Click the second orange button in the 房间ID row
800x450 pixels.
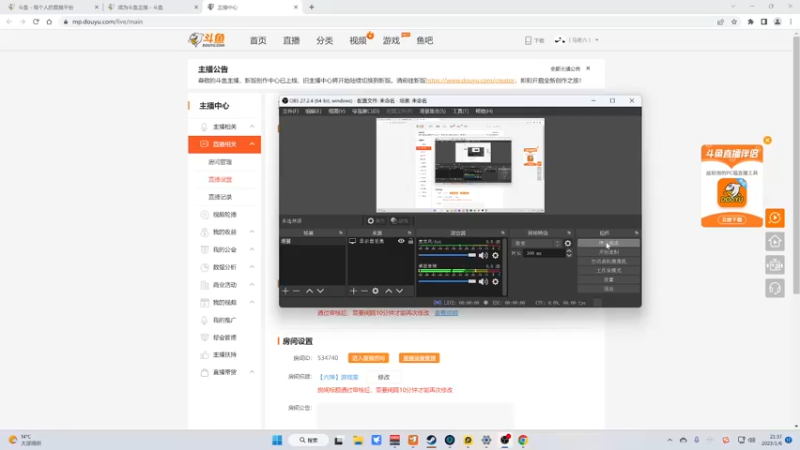coord(419,358)
